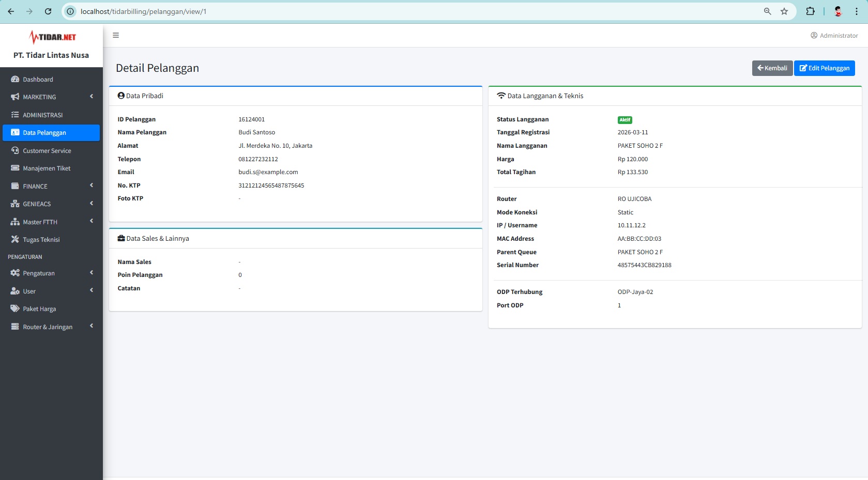This screenshot has height=480, width=868.
Task: Click the Aktif status badge
Action: coord(625,120)
